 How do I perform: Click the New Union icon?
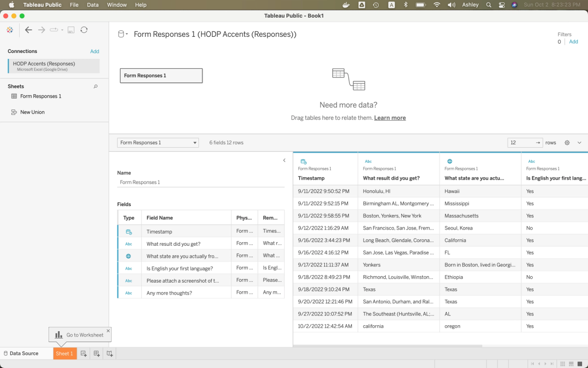click(14, 112)
